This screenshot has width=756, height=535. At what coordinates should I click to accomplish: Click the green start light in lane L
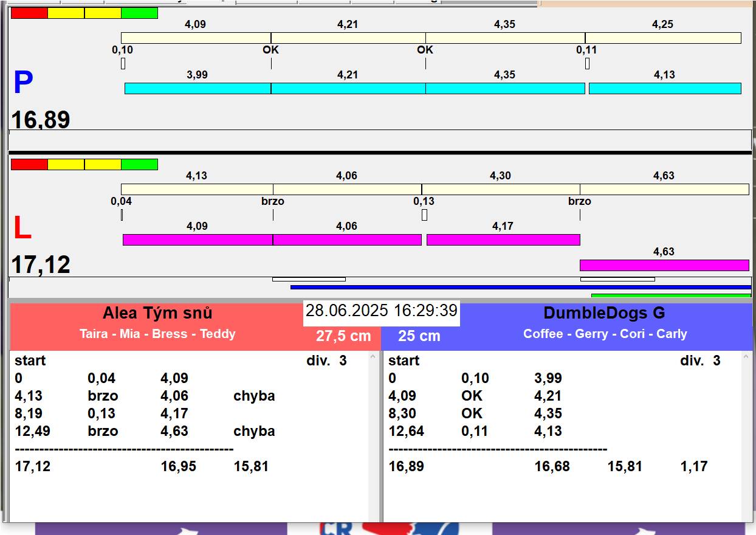point(139,164)
